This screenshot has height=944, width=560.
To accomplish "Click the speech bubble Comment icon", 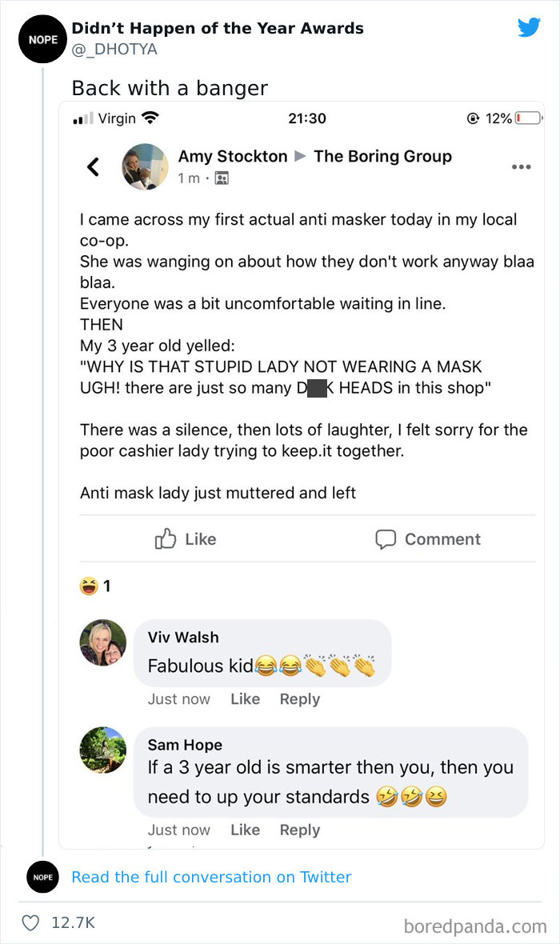I will click(x=386, y=539).
